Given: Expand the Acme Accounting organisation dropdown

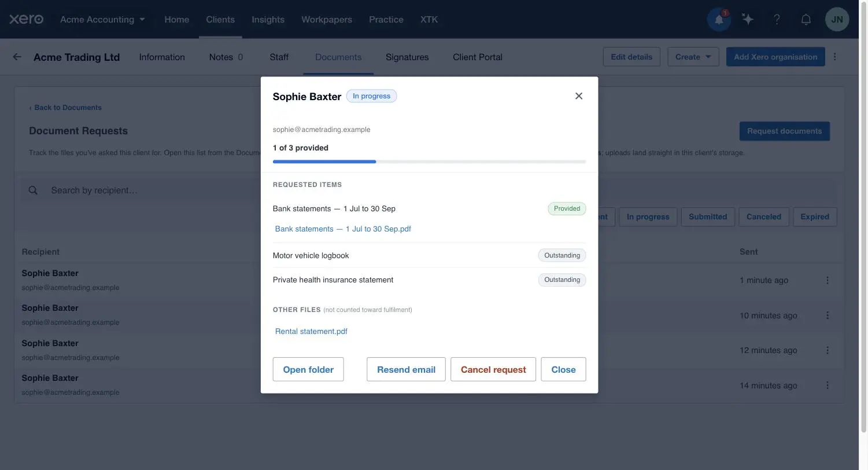Looking at the screenshot, I should (103, 19).
